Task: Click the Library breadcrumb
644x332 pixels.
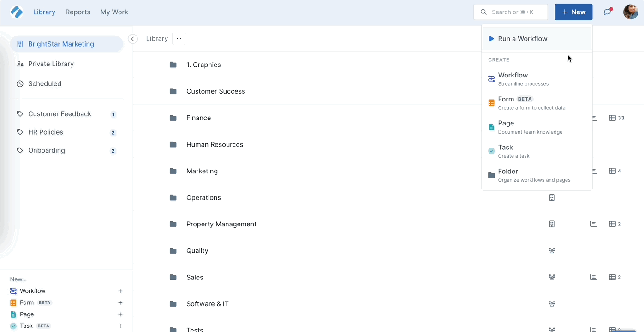Action: [157, 38]
